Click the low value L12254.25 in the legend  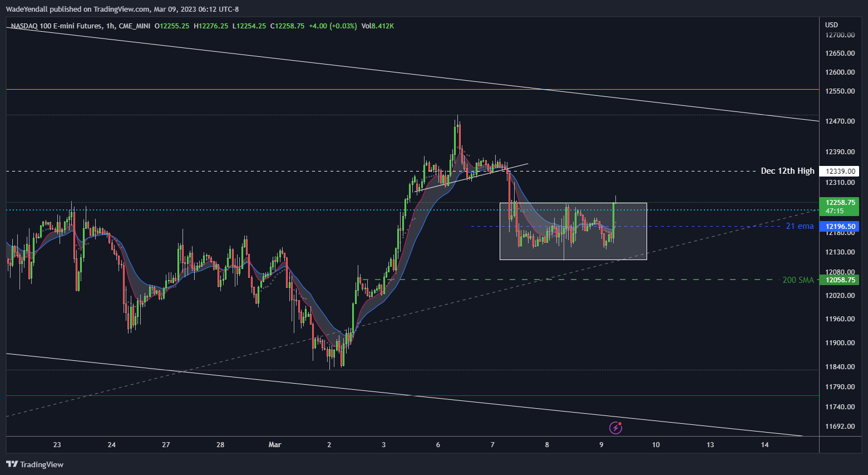tap(249, 26)
